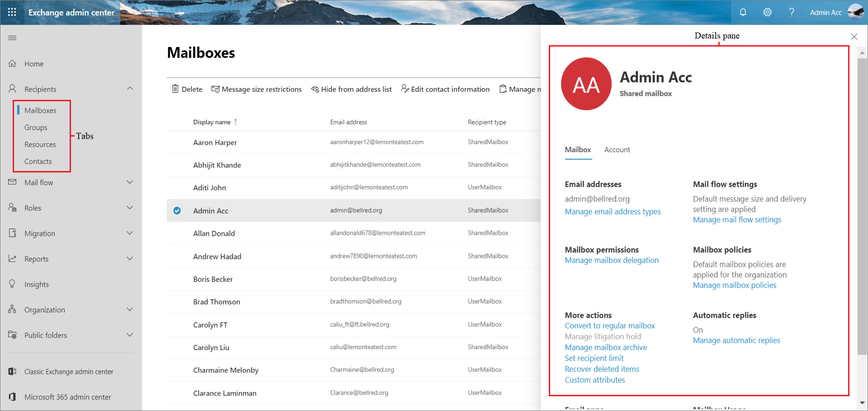Click the Edit contact information icon

tap(405, 89)
